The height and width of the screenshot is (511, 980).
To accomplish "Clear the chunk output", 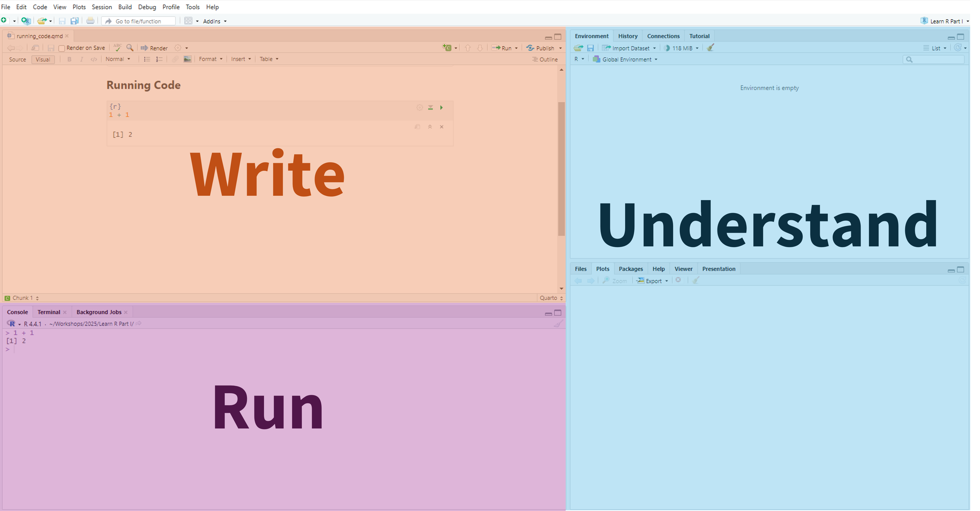I will (442, 127).
